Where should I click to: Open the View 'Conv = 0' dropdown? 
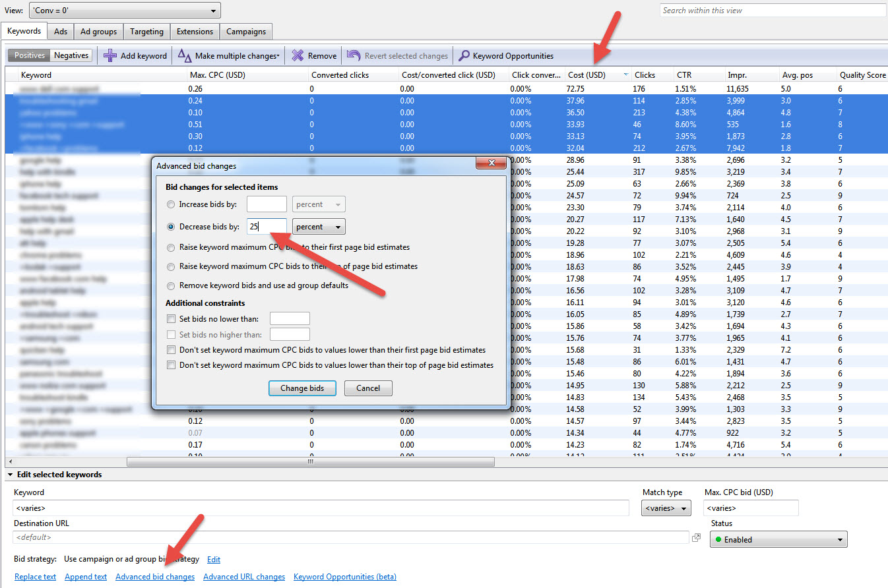[x=125, y=11]
